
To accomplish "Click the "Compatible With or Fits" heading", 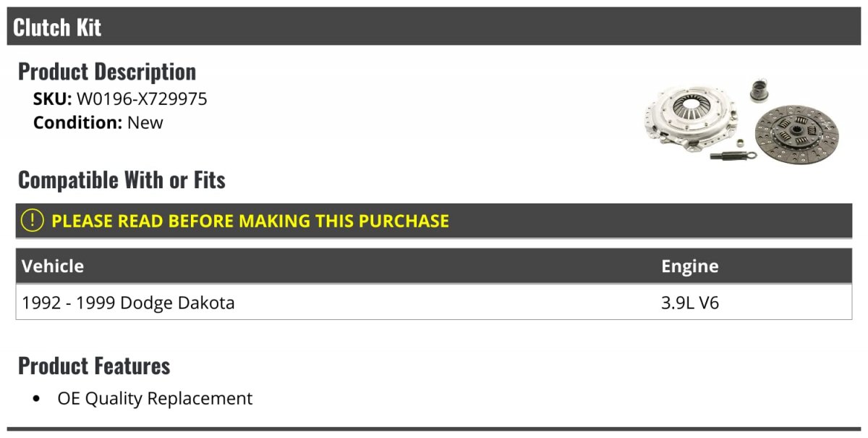I will [x=122, y=180].
